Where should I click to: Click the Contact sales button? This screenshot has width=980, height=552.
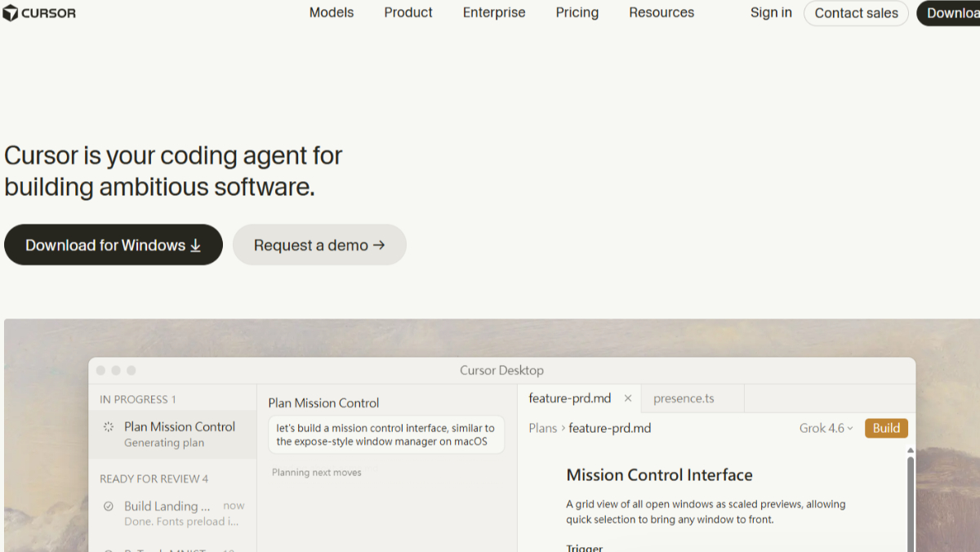pos(856,13)
